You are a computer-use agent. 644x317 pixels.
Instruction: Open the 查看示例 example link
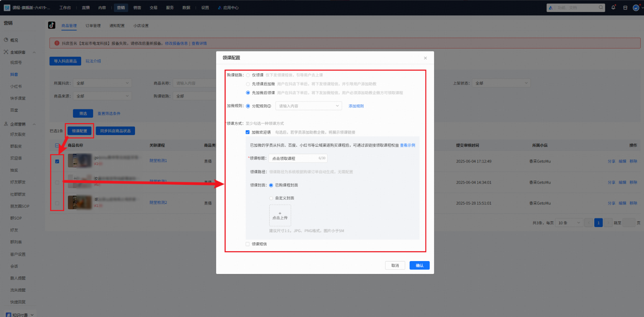[407, 145]
